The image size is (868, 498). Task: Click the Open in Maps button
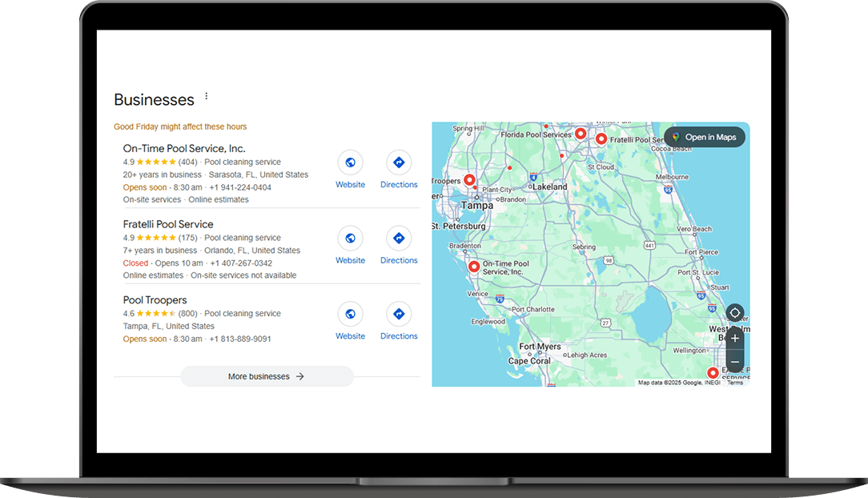pos(705,137)
